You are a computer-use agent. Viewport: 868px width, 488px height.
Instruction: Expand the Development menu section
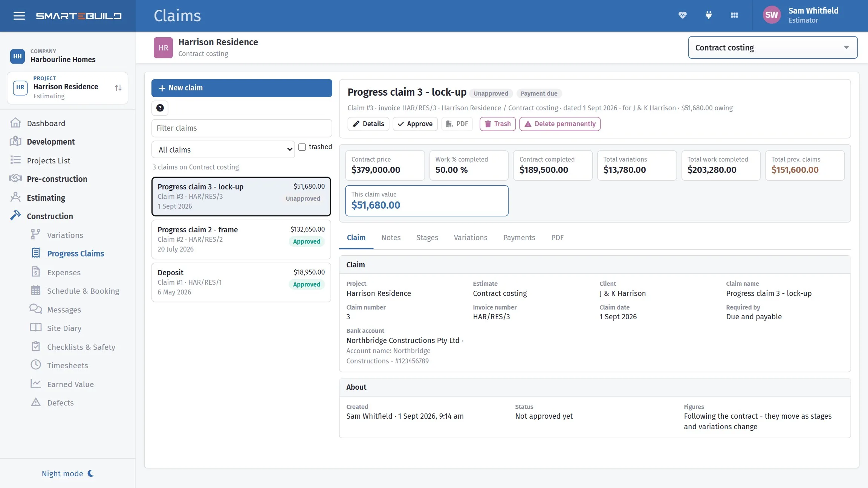click(x=50, y=142)
